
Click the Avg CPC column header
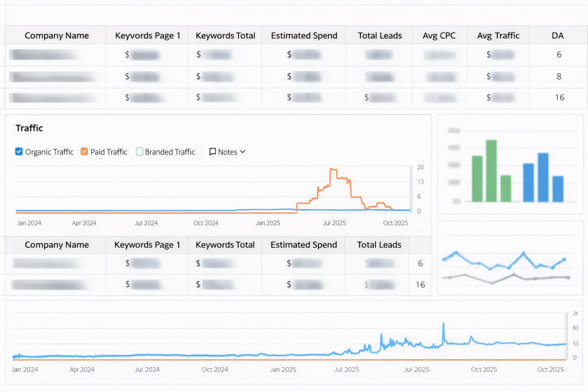coord(439,36)
